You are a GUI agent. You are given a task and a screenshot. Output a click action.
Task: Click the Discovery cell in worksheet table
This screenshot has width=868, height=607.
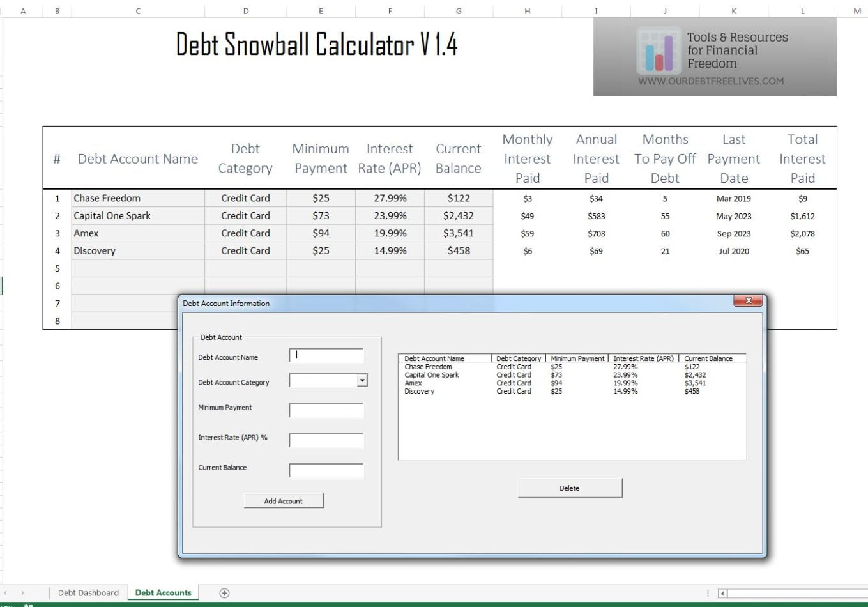tap(138, 250)
